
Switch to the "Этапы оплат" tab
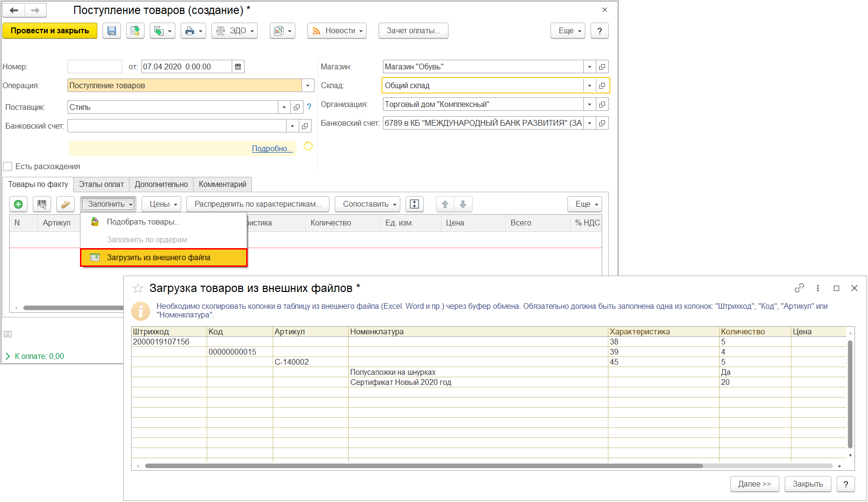point(101,185)
